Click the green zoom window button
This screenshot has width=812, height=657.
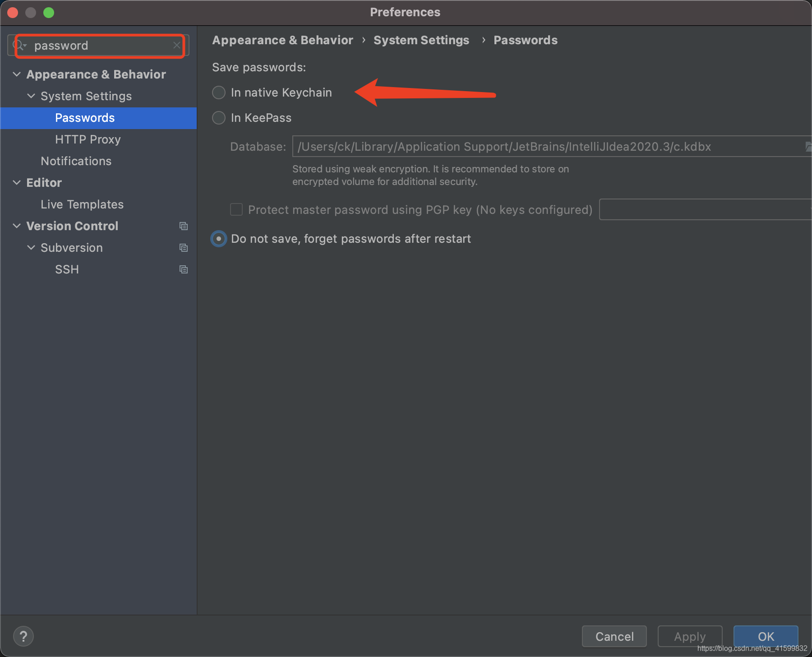point(49,13)
